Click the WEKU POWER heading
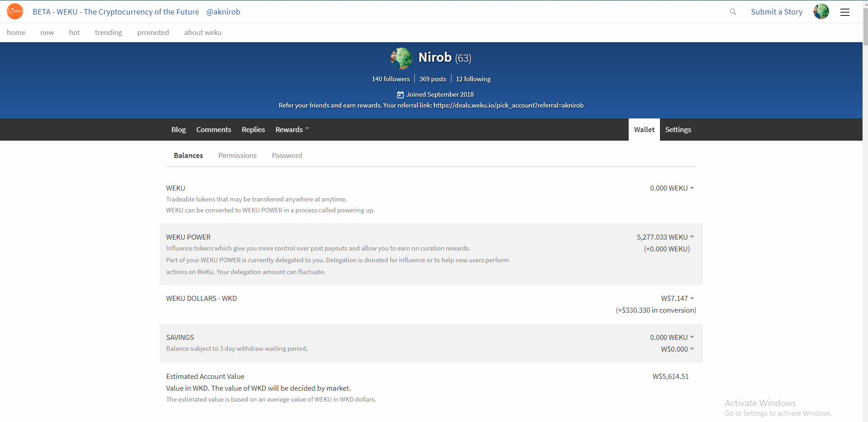The height and width of the screenshot is (422, 868). tap(188, 237)
